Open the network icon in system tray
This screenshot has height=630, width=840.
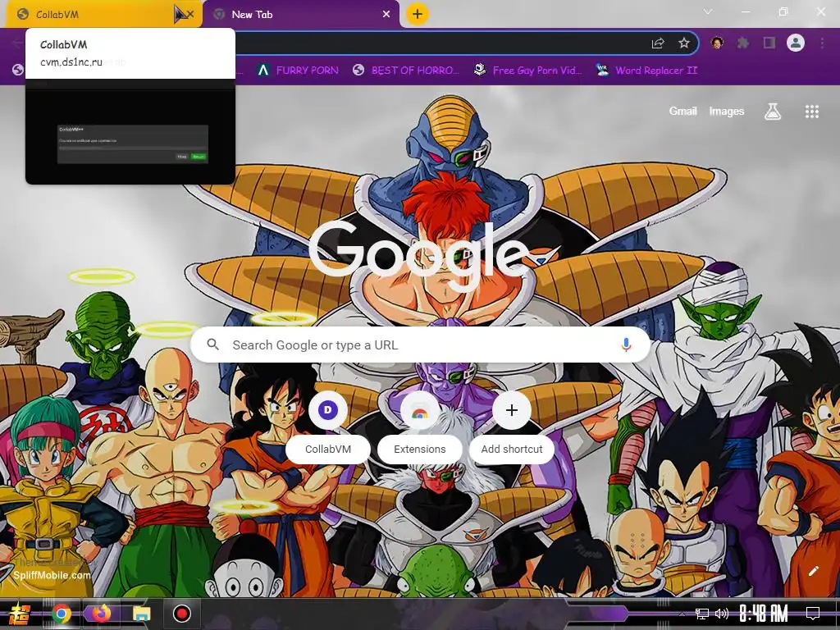702,614
